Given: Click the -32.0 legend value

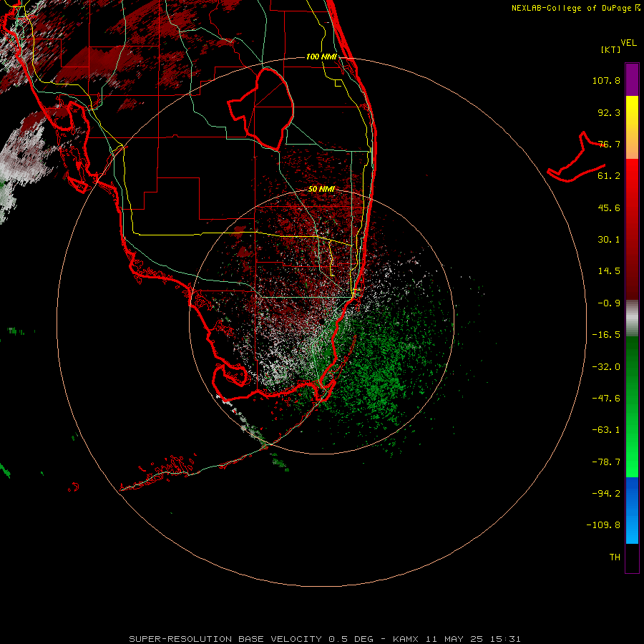Looking at the screenshot, I should pos(606,367).
